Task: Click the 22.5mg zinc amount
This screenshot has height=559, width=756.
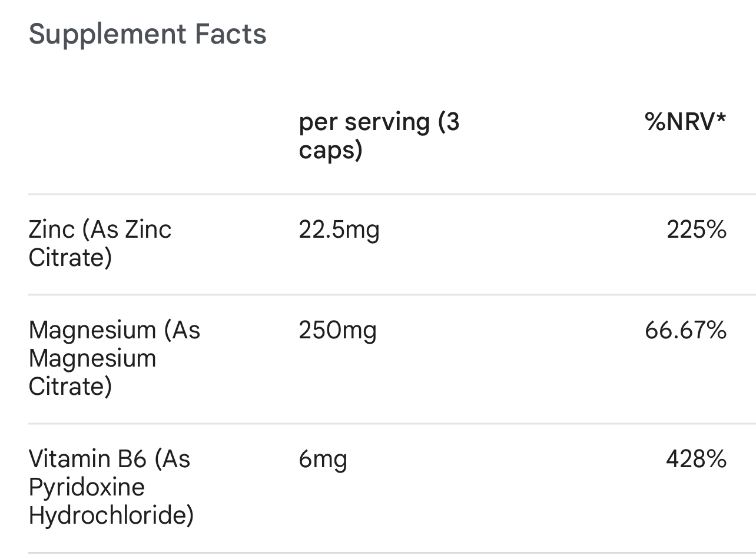Action: (x=339, y=229)
